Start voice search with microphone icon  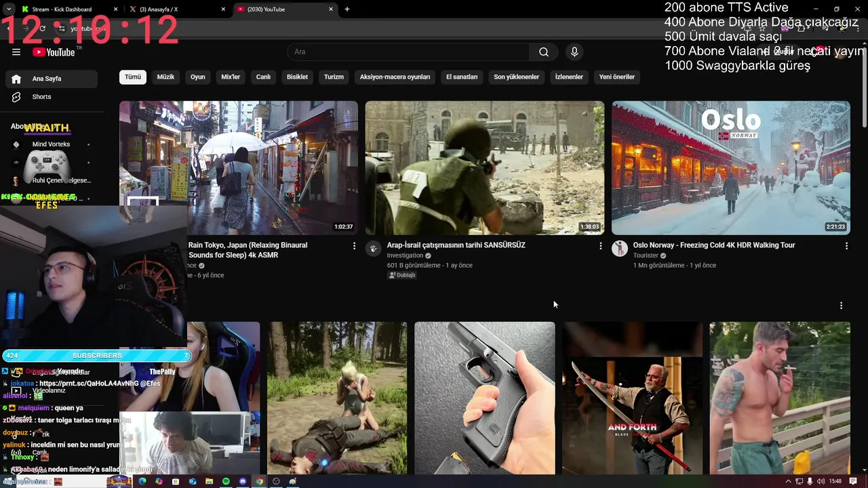(574, 52)
